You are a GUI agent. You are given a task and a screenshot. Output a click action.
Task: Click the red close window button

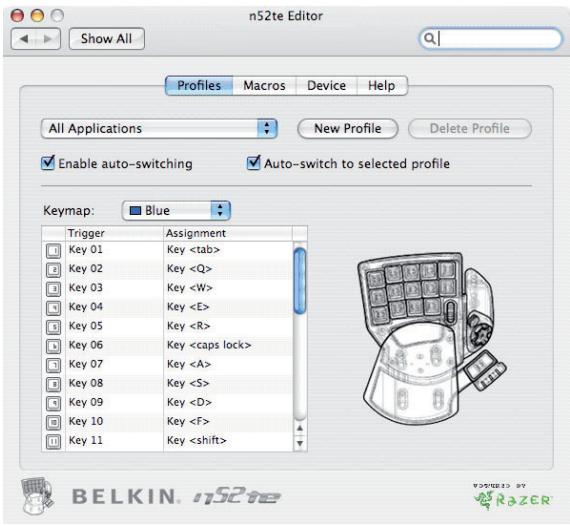17,16
